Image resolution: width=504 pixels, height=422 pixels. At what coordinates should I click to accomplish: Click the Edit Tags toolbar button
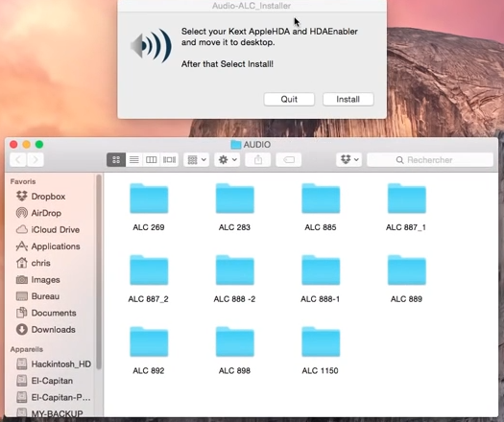[289, 159]
